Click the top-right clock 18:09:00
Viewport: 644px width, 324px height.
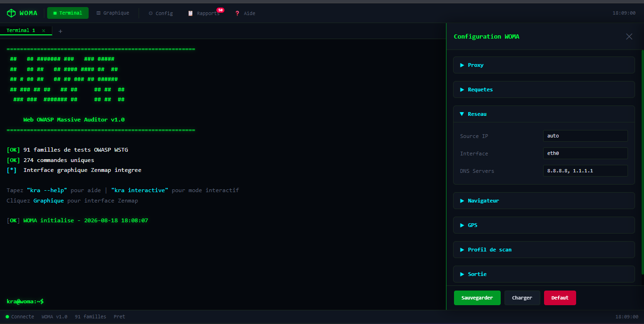(624, 13)
